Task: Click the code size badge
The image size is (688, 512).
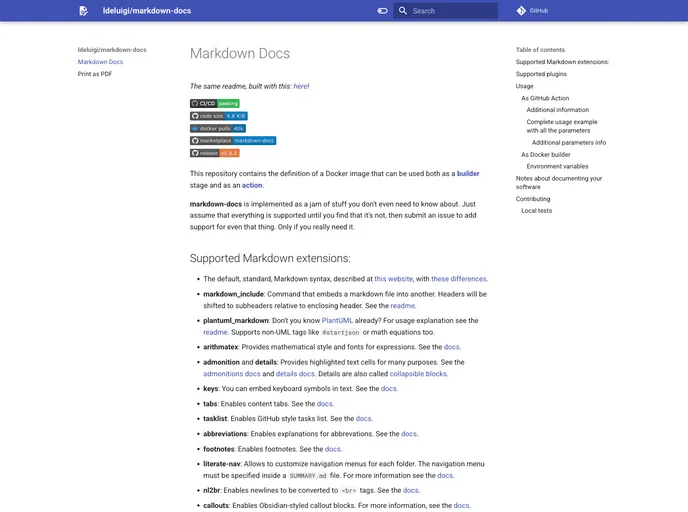Action: pyautogui.click(x=219, y=116)
